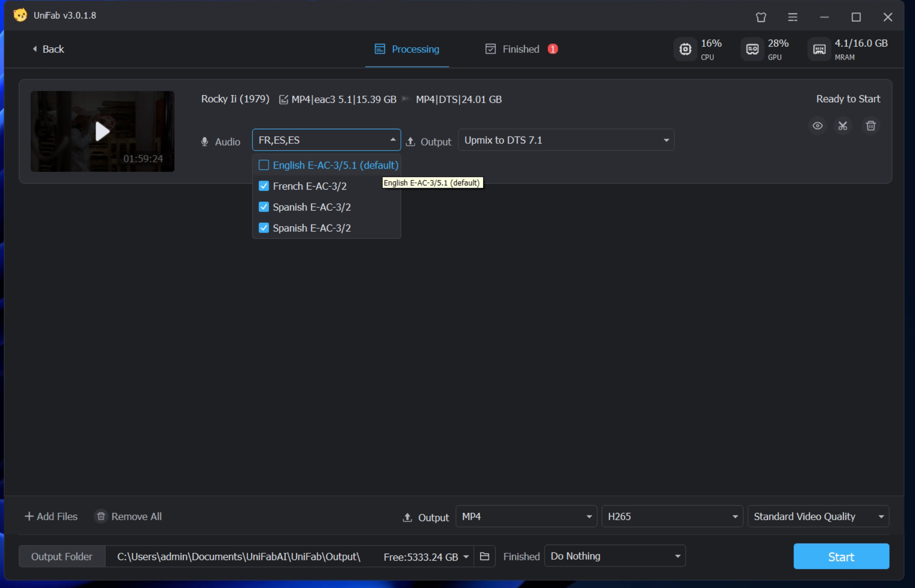
Task: Open the hamburger menu icon
Action: [x=793, y=17]
